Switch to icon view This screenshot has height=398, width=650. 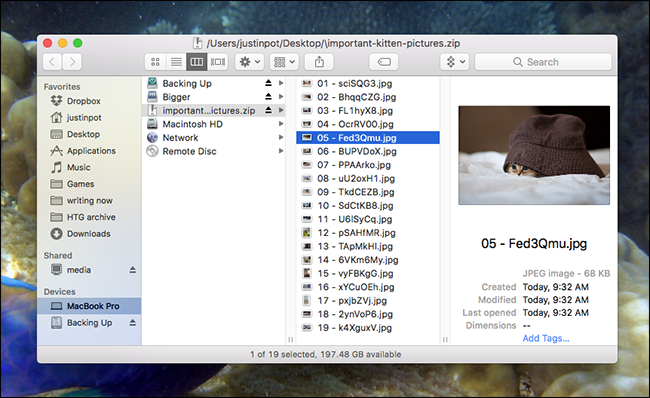155,62
